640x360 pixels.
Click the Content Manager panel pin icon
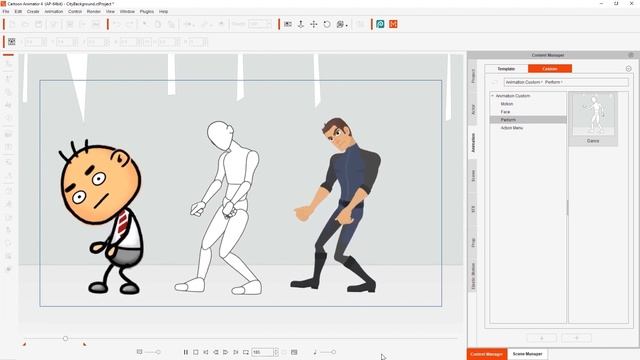pyautogui.click(x=631, y=55)
